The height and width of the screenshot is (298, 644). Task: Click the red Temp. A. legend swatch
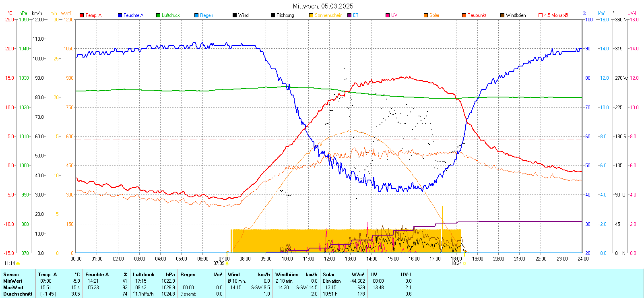(x=82, y=15)
